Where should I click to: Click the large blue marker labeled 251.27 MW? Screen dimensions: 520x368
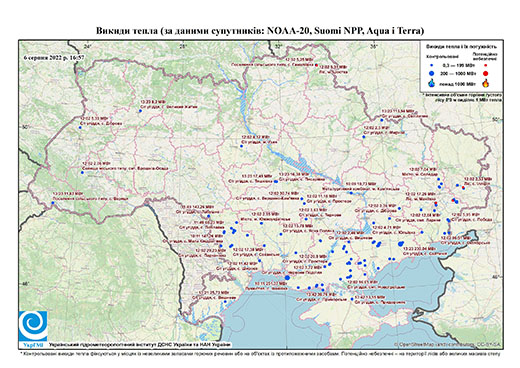pyautogui.click(x=287, y=277)
